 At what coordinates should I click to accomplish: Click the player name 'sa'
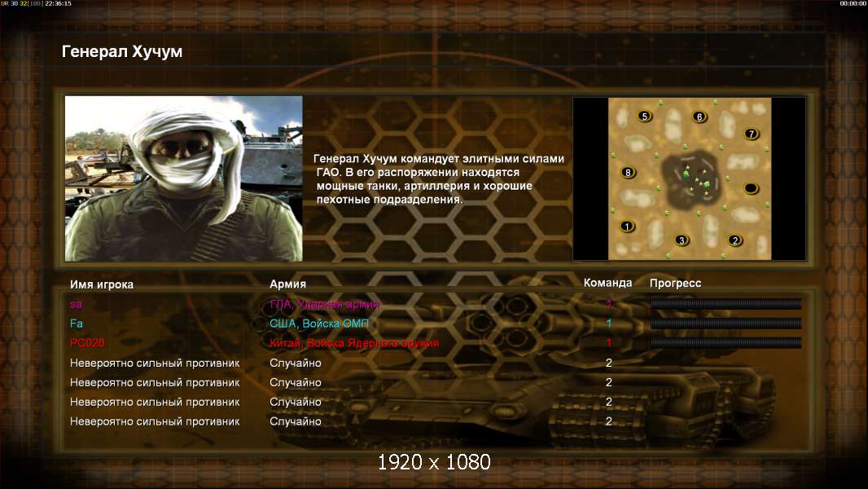click(x=76, y=304)
